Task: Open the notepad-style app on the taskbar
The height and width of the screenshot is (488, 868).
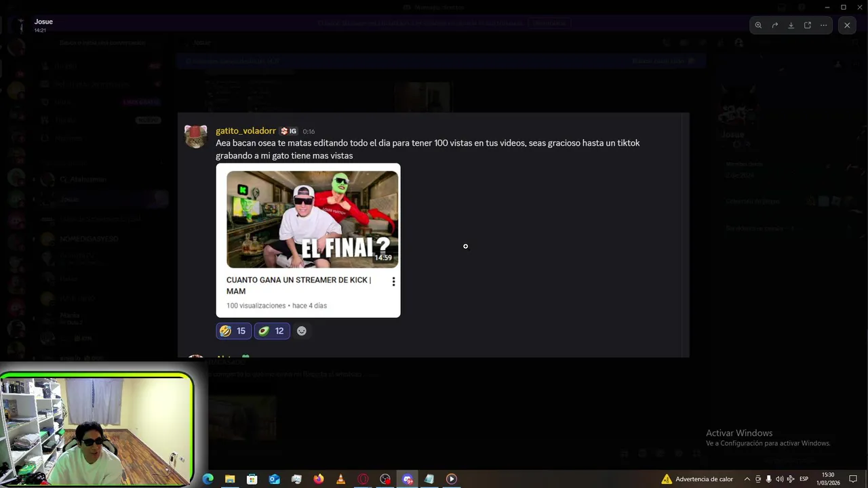Action: pos(429,479)
